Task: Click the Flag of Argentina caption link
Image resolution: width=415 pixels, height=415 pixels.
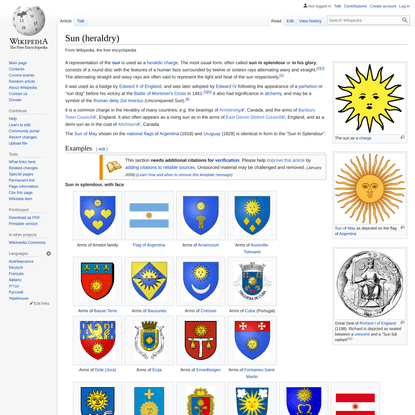Action: pos(149,245)
